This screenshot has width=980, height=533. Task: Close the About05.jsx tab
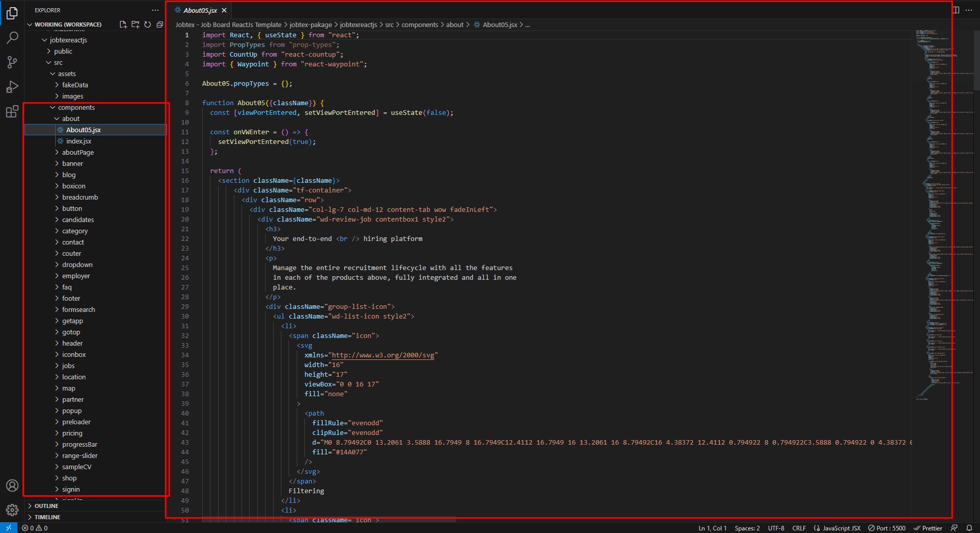tap(224, 10)
